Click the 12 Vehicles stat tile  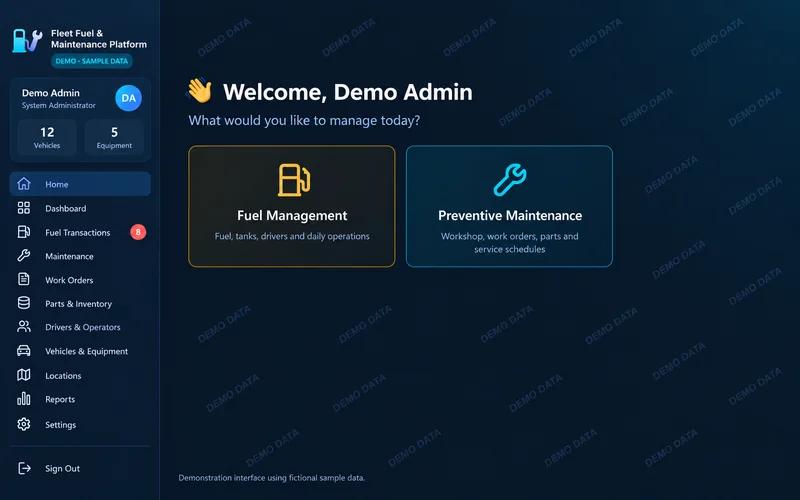47,137
